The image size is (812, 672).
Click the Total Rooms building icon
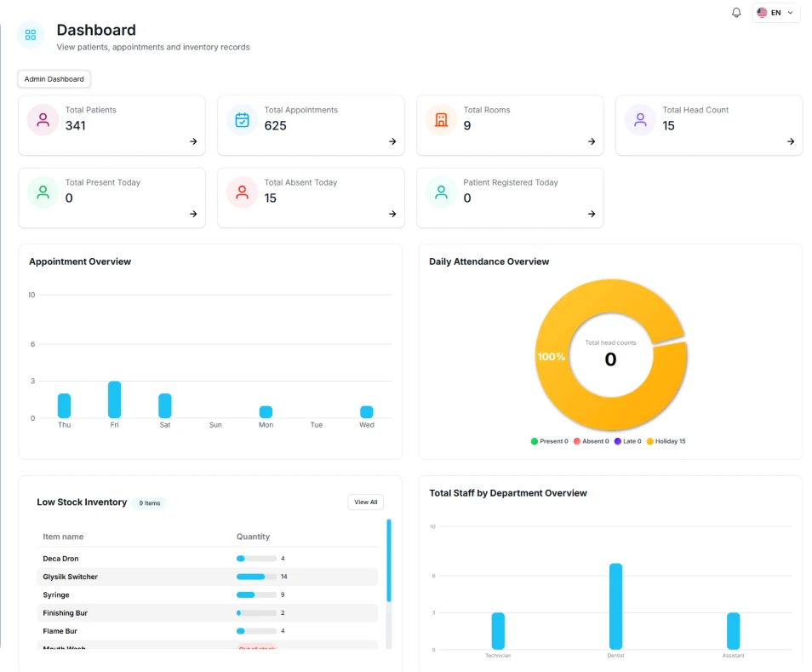click(441, 120)
